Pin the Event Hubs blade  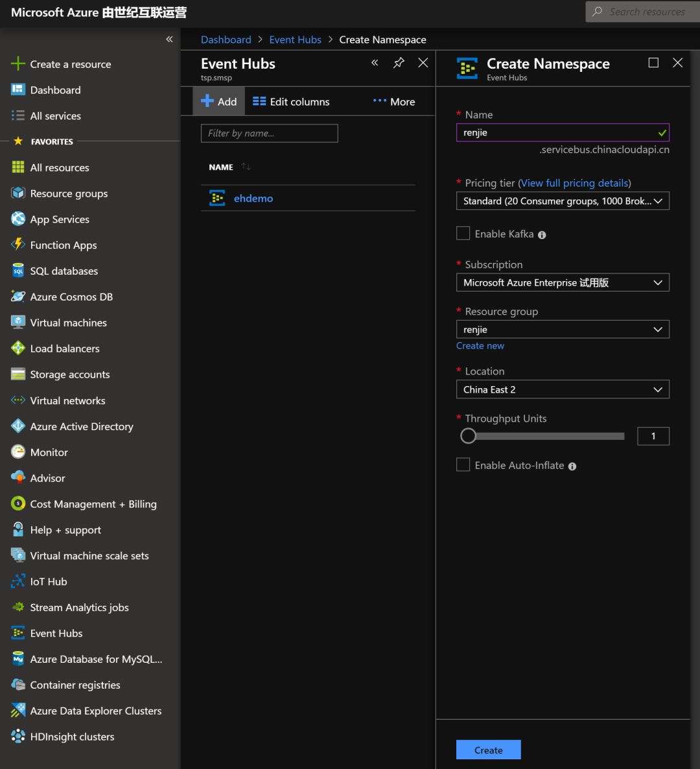(x=399, y=63)
